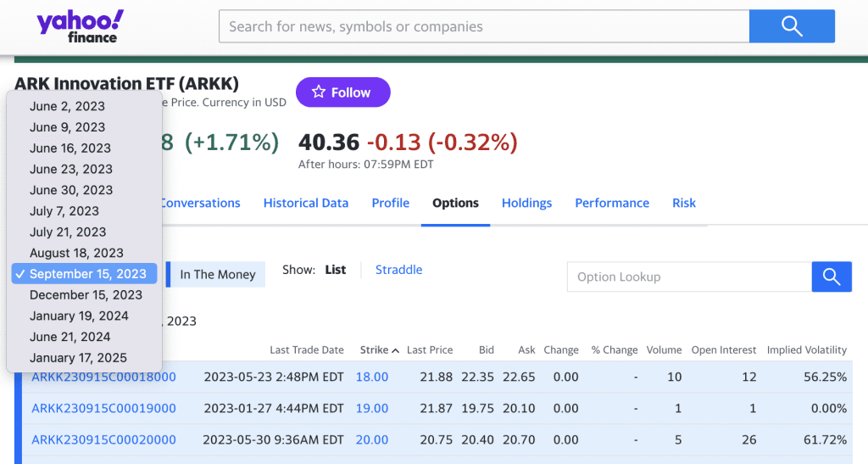868x464 pixels.
Task: Click the Bid column header
Action: point(486,350)
